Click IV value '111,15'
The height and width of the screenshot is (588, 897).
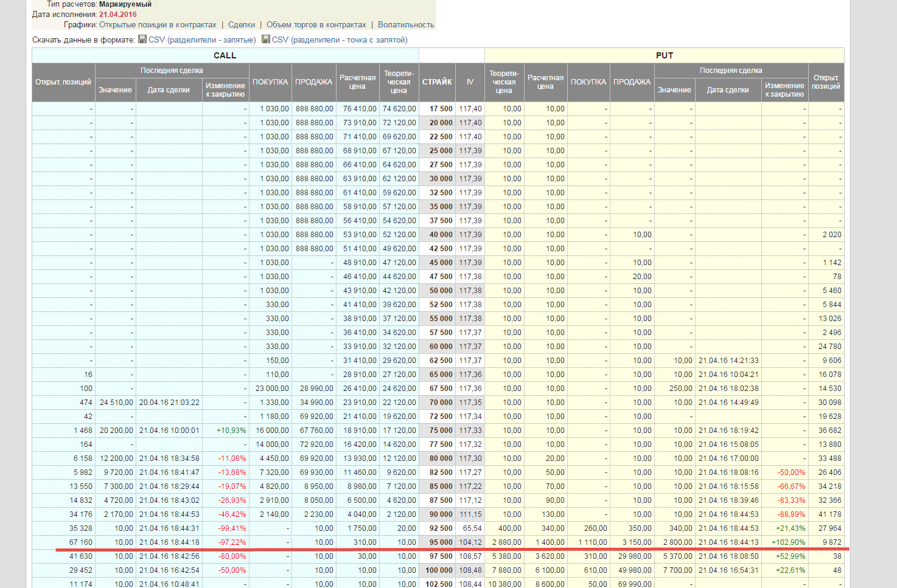pos(470,514)
